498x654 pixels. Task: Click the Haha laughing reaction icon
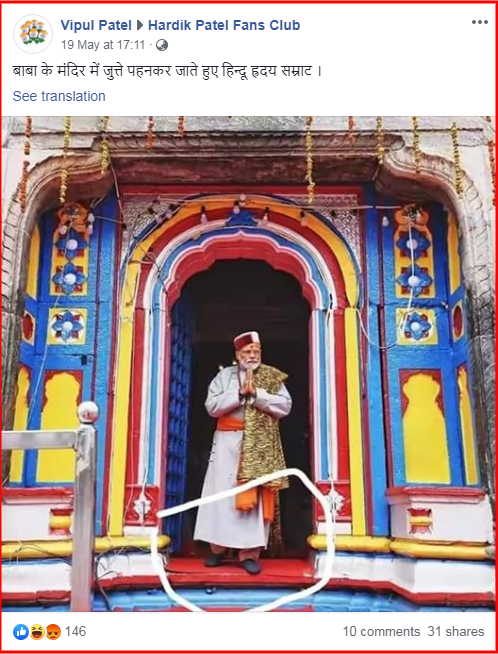37,632
